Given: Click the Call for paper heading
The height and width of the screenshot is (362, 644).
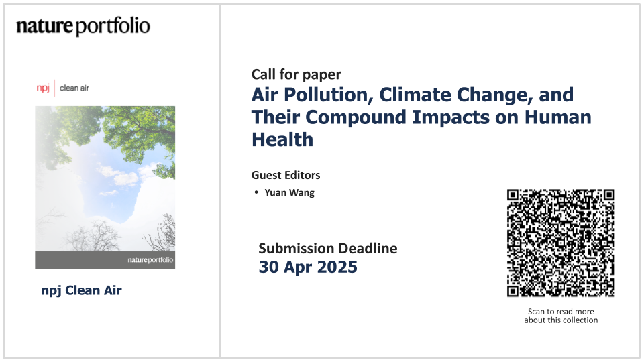Looking at the screenshot, I should click(296, 74).
